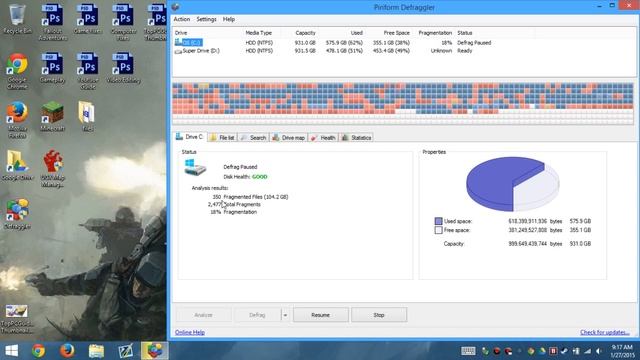Image resolution: width=640 pixels, height=360 pixels.
Task: Open the Help menu
Action: [x=229, y=19]
